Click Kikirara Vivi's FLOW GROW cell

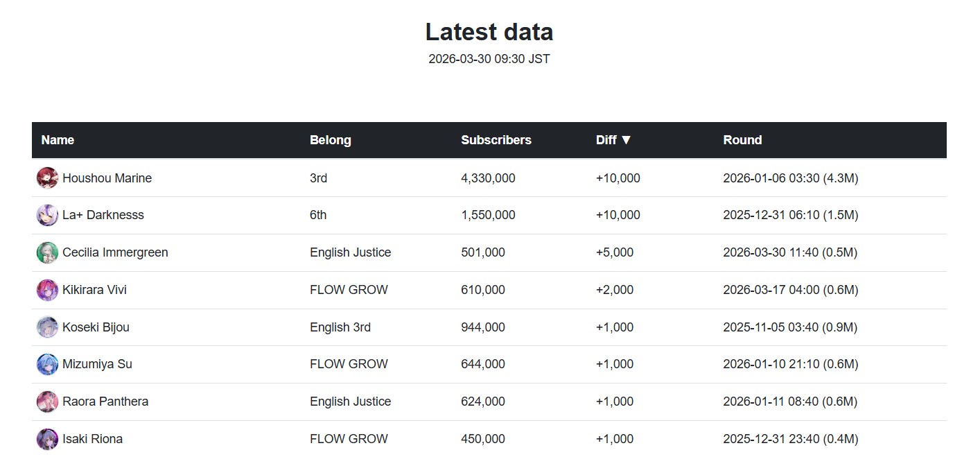click(x=349, y=290)
